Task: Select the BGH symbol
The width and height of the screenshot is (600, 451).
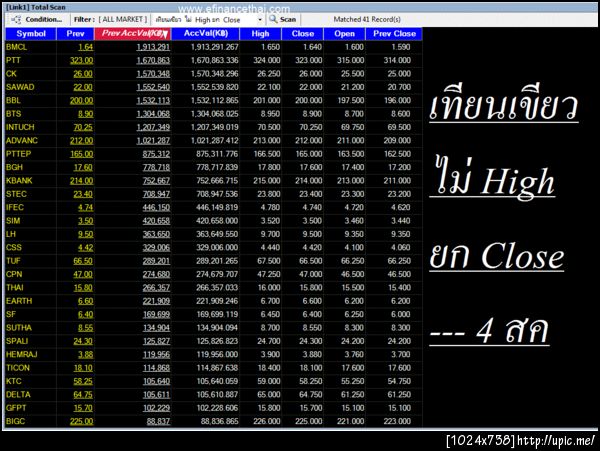Action: (14, 168)
